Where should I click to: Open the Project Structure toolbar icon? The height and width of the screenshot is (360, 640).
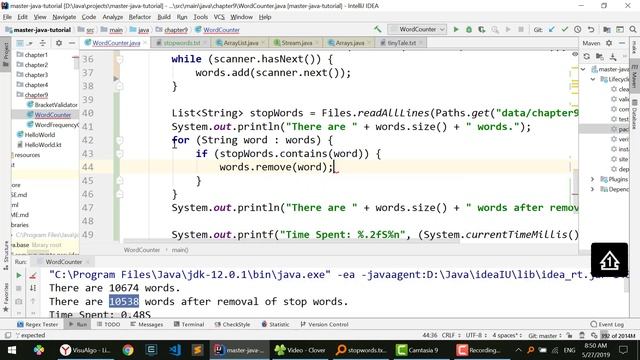pyautogui.click(x=607, y=29)
